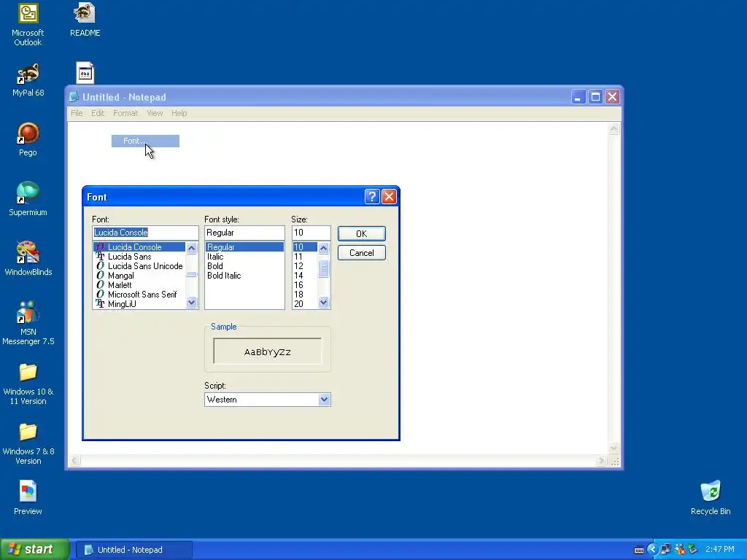Click the Font name input field
Screen dimensions: 747x560
tap(145, 233)
